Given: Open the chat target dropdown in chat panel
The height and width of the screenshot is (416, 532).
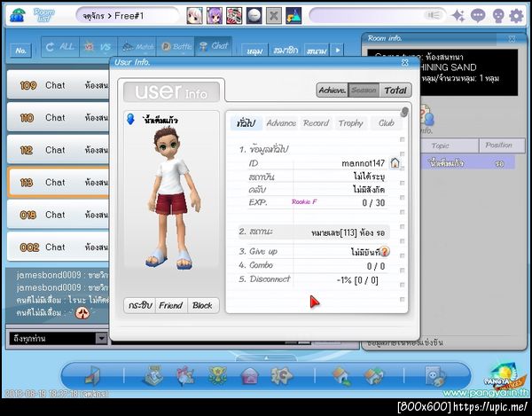Looking at the screenshot, I should pos(101,338).
